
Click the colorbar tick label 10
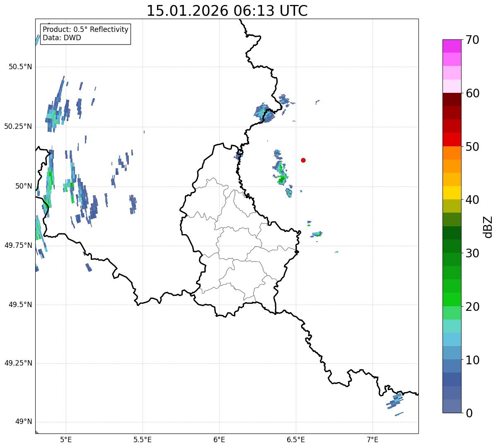(x=472, y=360)
